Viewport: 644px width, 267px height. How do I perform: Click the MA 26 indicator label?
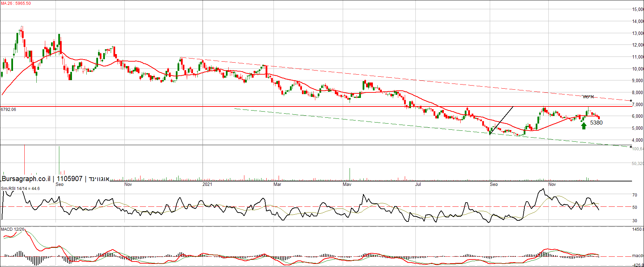[16, 3]
